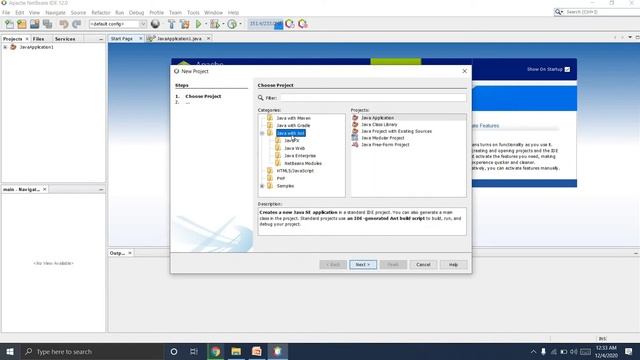Select the Java Application project type

[377, 118]
